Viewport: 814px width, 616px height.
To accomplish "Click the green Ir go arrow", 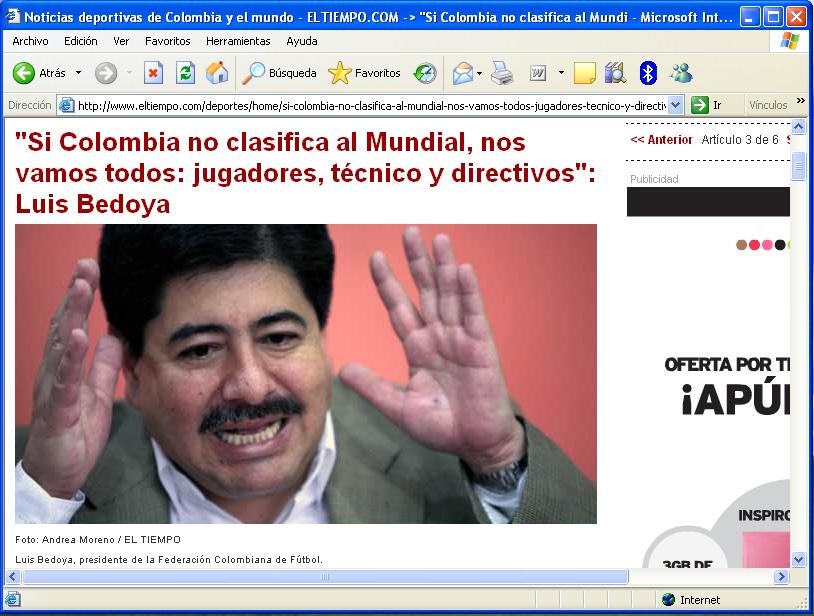I will pos(700,105).
